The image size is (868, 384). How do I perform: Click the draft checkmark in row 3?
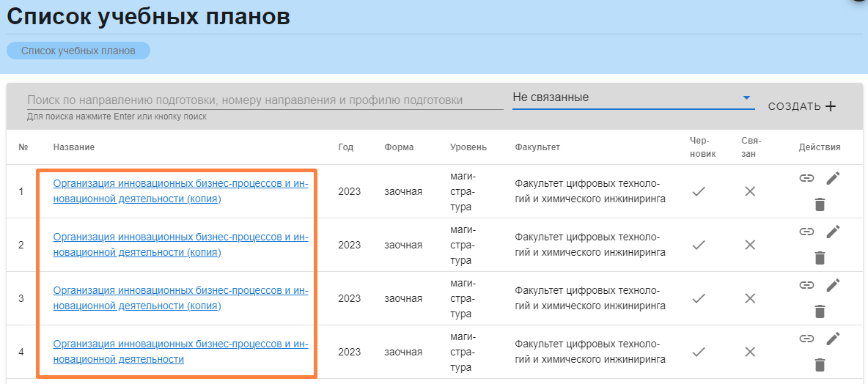click(x=699, y=298)
